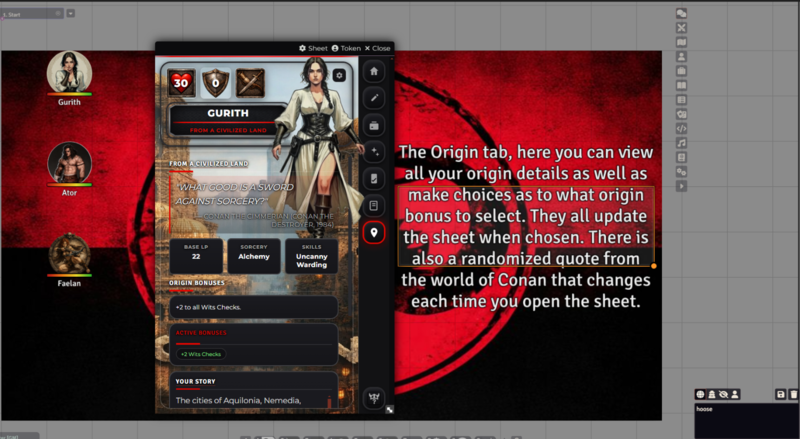Open the home tab in sheet sidebar
The height and width of the screenshot is (439, 800).
coord(374,72)
